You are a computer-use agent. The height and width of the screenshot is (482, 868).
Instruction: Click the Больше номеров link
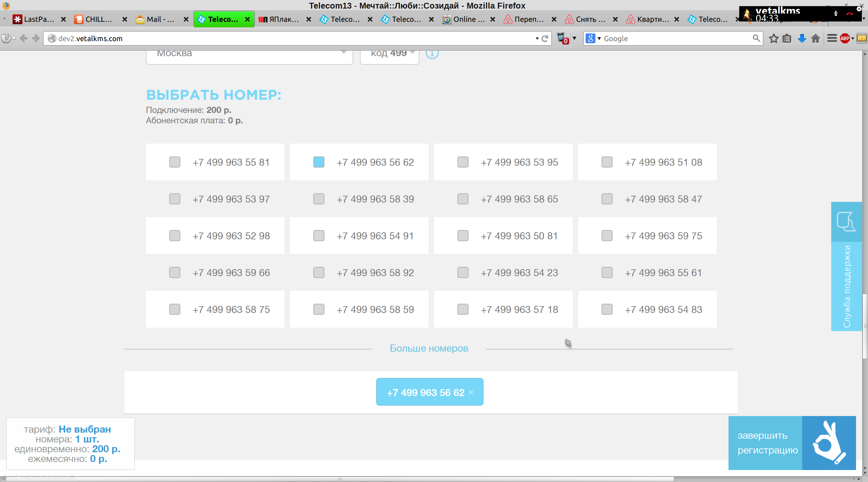coord(429,349)
